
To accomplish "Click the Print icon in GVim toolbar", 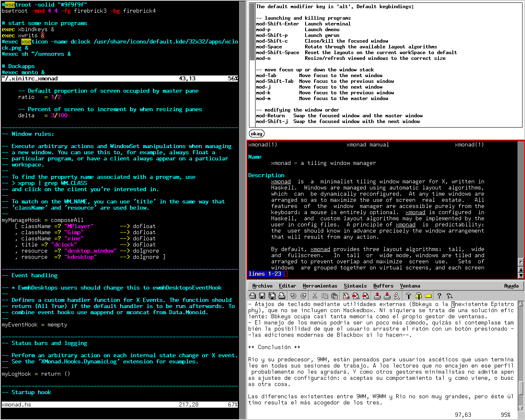I will [x=282, y=296].
